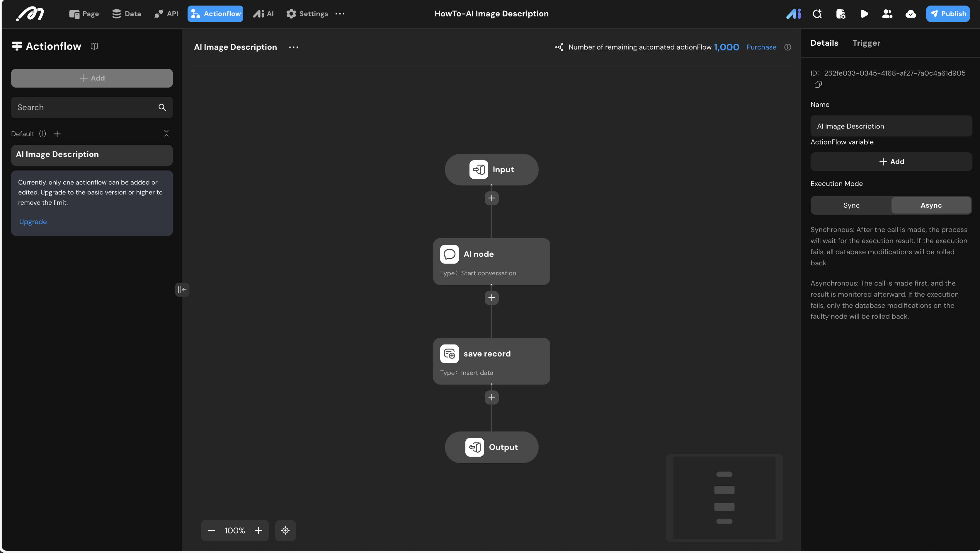This screenshot has width=980, height=553.
Task: Collapse the Default actionflow group
Action: (166, 134)
